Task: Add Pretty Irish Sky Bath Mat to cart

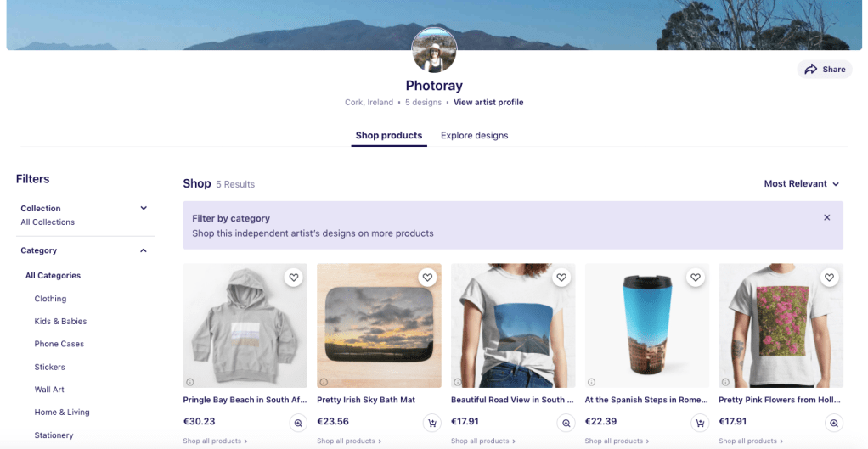Action: [x=432, y=423]
